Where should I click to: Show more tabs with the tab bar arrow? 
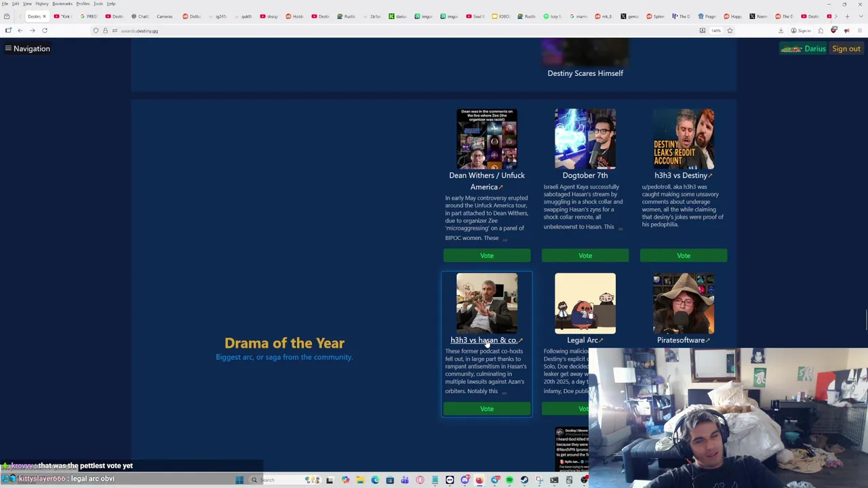click(x=836, y=16)
